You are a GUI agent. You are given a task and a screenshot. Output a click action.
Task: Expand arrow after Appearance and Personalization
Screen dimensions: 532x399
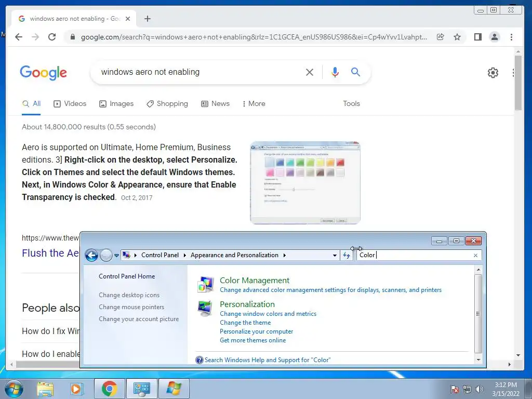tap(284, 255)
